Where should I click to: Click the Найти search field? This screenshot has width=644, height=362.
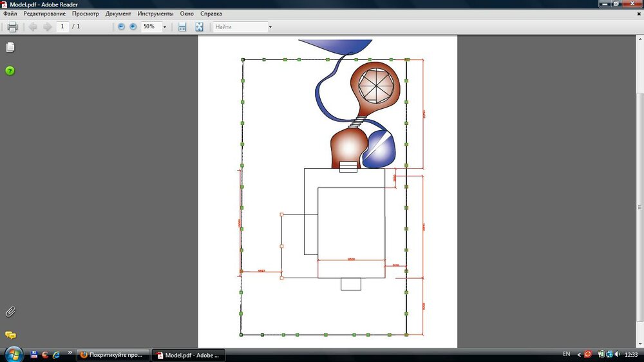pyautogui.click(x=240, y=27)
